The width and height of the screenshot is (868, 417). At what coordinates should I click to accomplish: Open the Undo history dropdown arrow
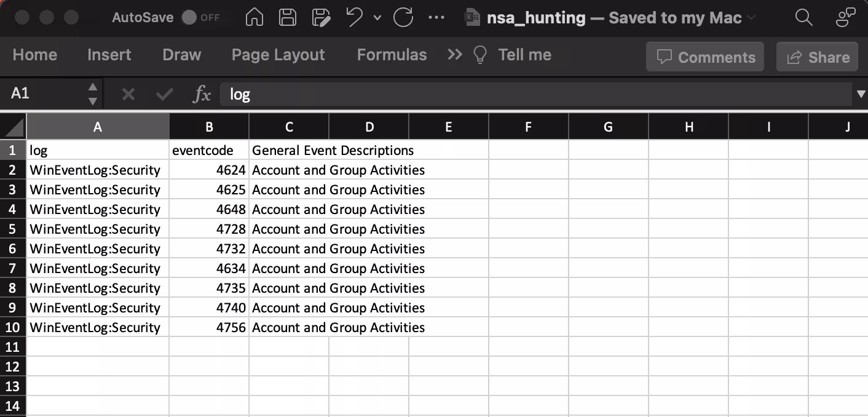coord(377,18)
